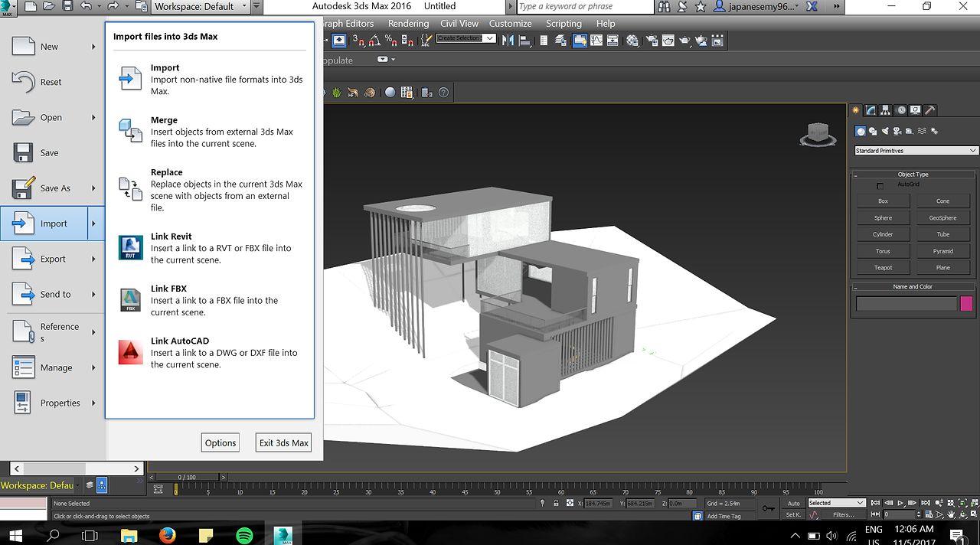Select the Helpers category icon
This screenshot has width=980, height=545.
pos(910,131)
